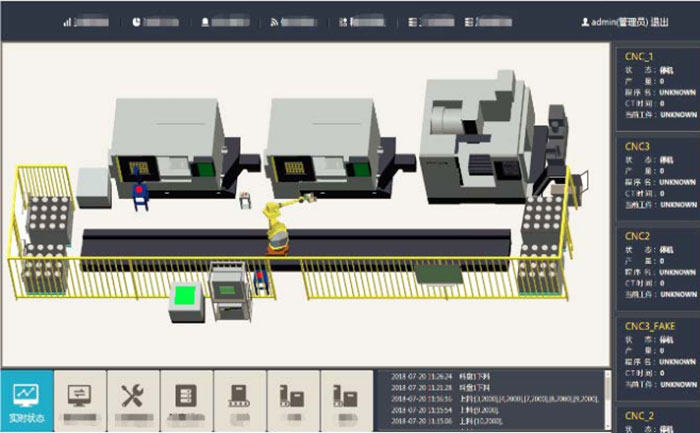Click the pie chart icon in top bar
Screen dimensions: 700x433
[x=136, y=21]
